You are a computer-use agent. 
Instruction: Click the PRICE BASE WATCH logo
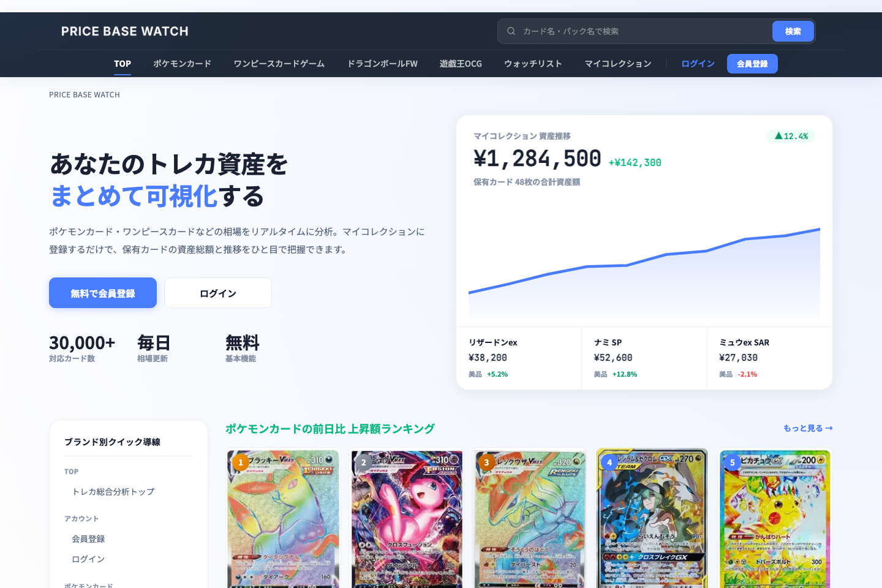coord(125,31)
